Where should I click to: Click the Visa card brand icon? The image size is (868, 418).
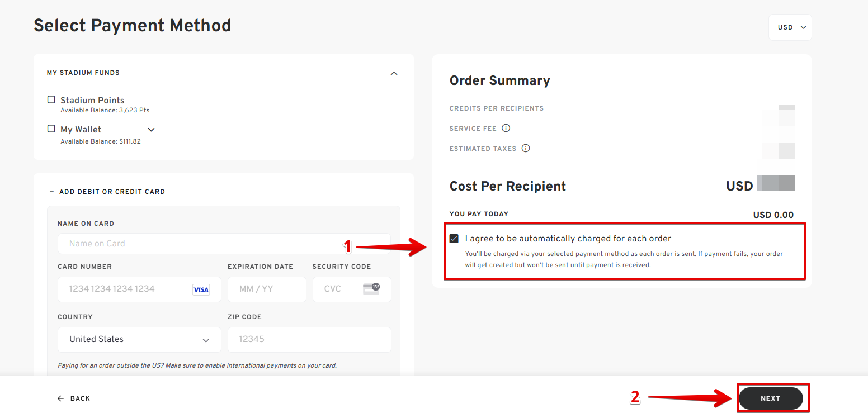[201, 289]
